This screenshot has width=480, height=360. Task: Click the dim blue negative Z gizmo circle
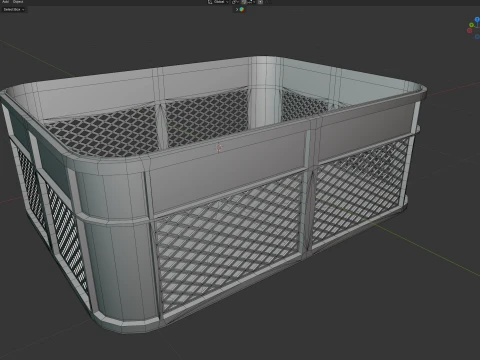click(477, 37)
